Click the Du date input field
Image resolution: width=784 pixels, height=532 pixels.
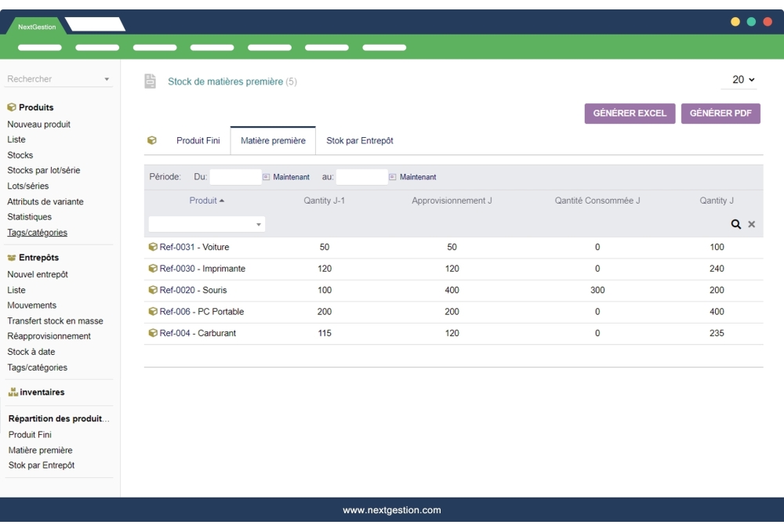coord(235,177)
